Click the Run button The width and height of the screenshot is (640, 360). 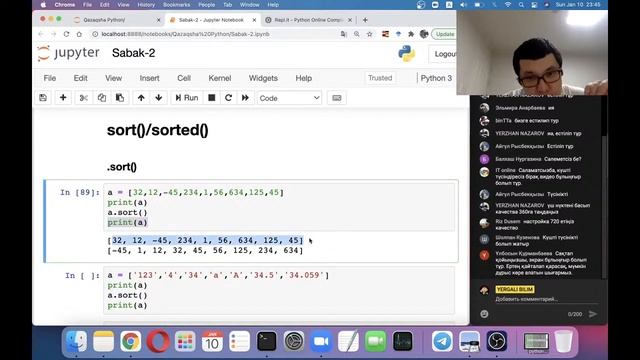click(187, 98)
